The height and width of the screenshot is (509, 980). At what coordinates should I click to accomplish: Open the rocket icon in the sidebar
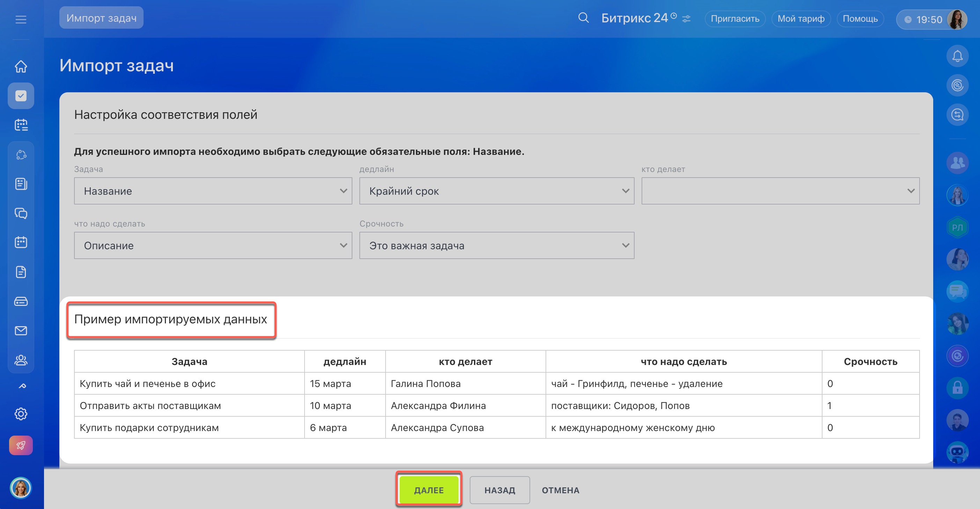tap(21, 445)
